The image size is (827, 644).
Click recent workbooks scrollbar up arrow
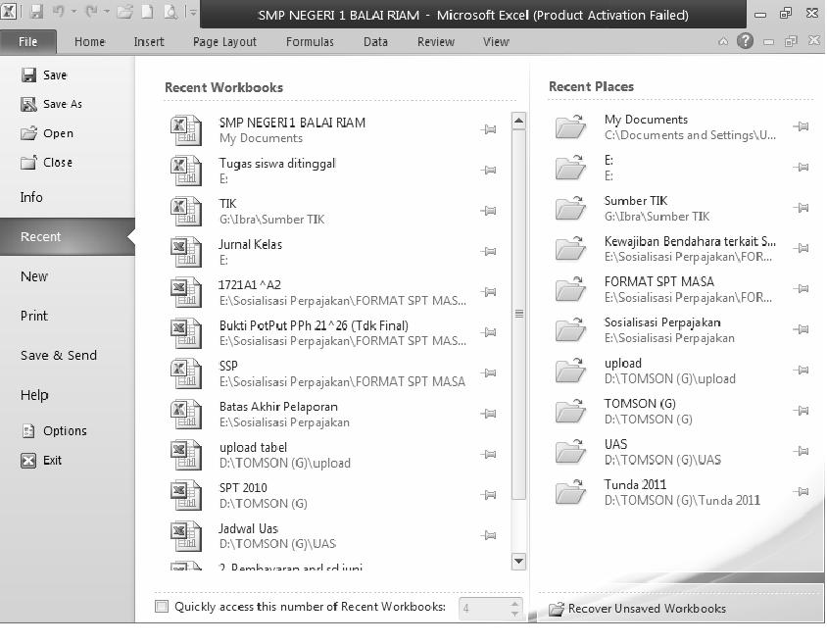[x=518, y=122]
